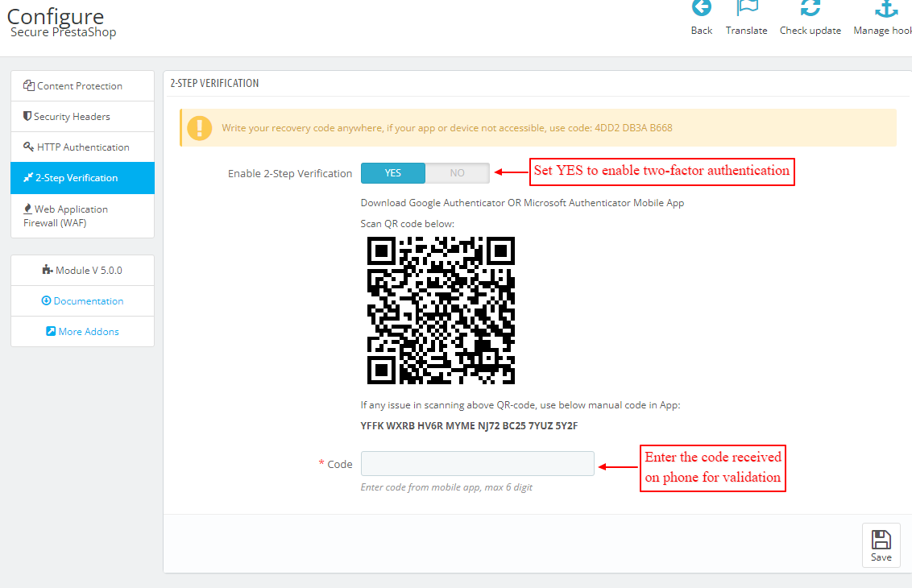The width and height of the screenshot is (912, 588).
Task: Set Enable 2-Step Verification to NO
Action: 457,173
